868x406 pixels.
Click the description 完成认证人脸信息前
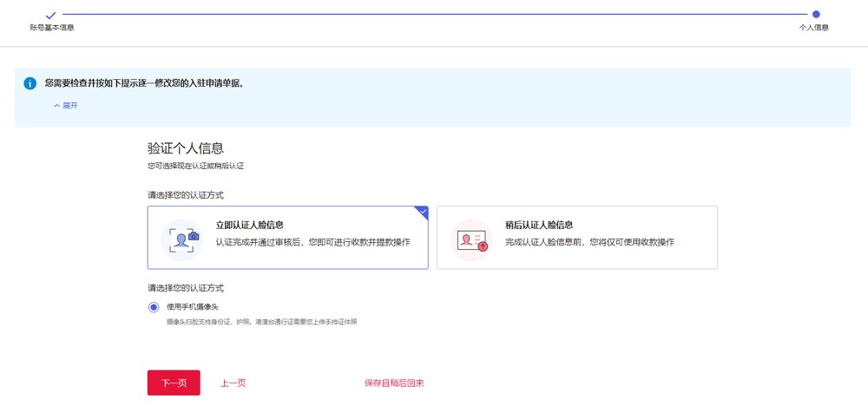(x=589, y=242)
